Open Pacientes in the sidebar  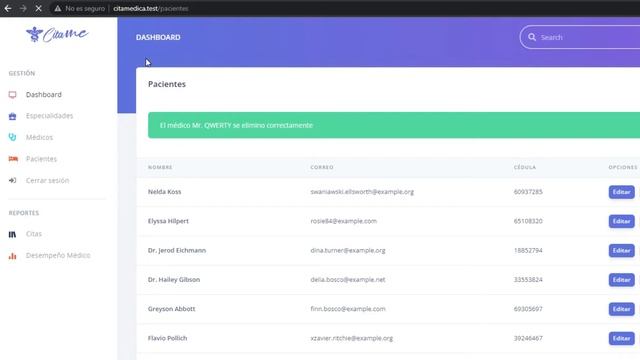click(41, 159)
